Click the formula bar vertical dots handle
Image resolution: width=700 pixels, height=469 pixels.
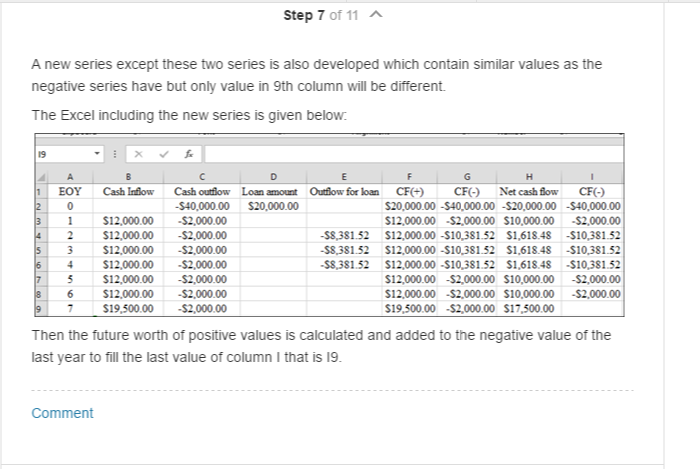tap(115, 154)
